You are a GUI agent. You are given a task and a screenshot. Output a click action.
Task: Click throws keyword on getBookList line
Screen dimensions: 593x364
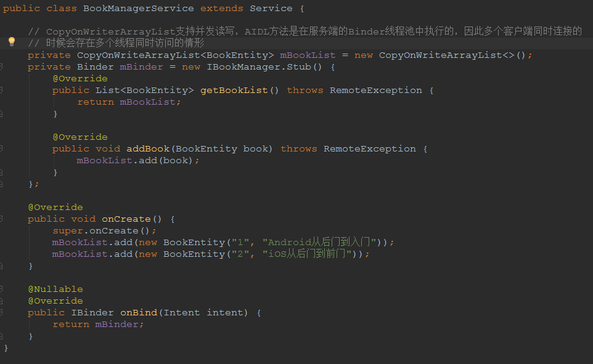(x=305, y=91)
